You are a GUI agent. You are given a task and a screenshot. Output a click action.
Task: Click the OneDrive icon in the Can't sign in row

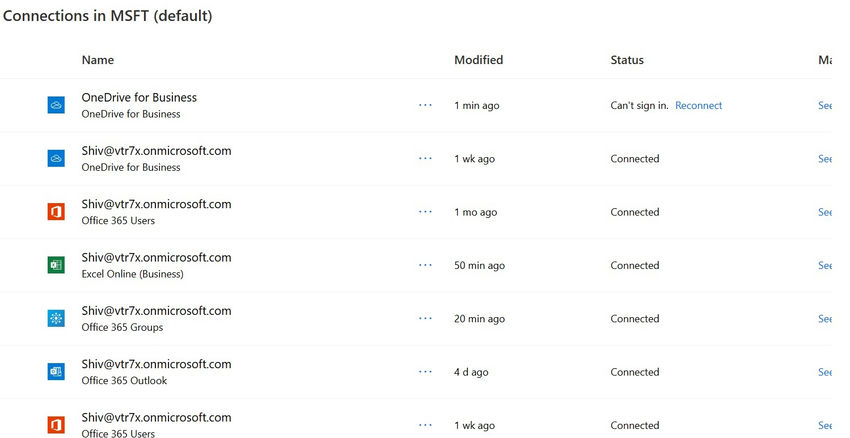tap(56, 105)
